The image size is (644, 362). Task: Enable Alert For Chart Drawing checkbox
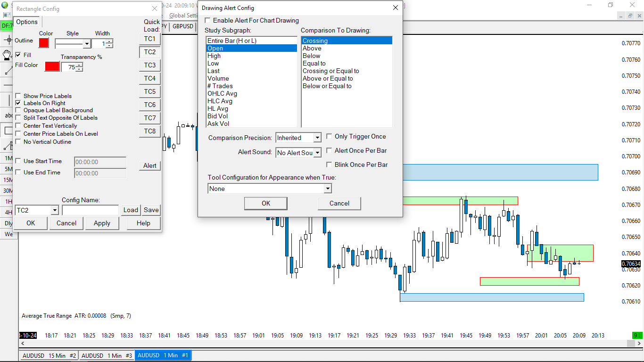pyautogui.click(x=208, y=20)
